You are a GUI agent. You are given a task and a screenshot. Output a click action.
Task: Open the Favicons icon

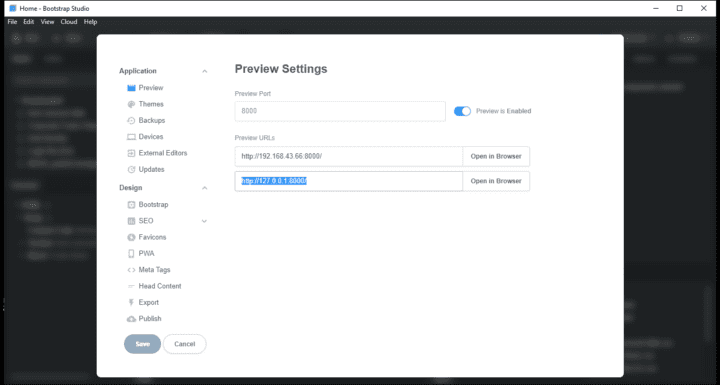(131, 237)
